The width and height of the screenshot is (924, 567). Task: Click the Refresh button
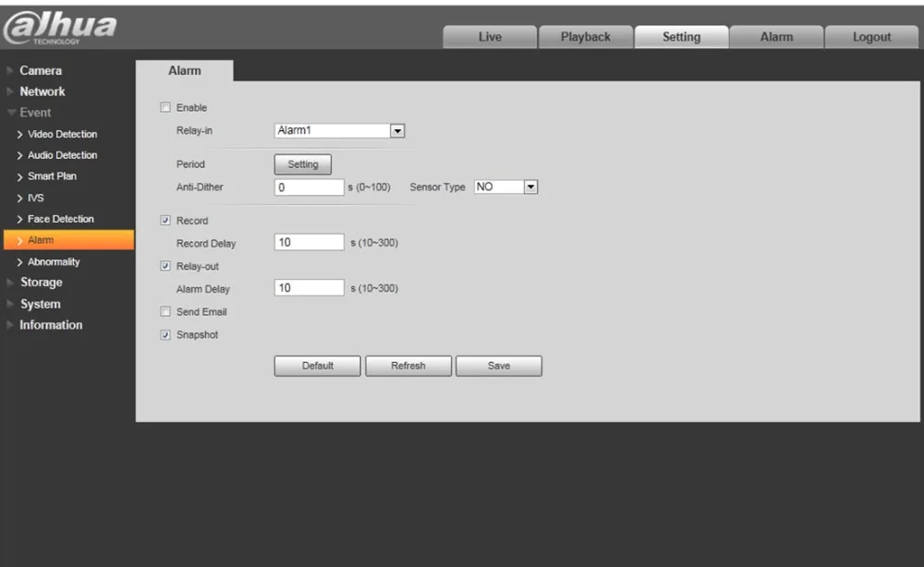[x=408, y=366]
